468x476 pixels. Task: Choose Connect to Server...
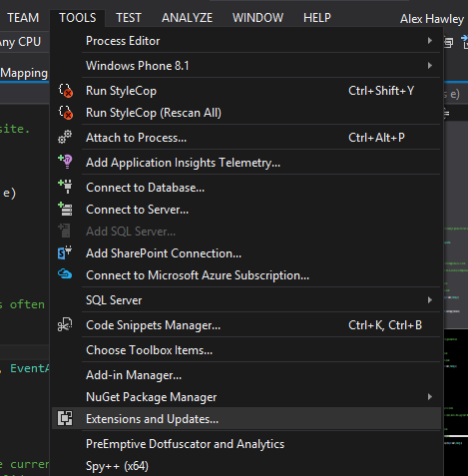coord(246,210)
